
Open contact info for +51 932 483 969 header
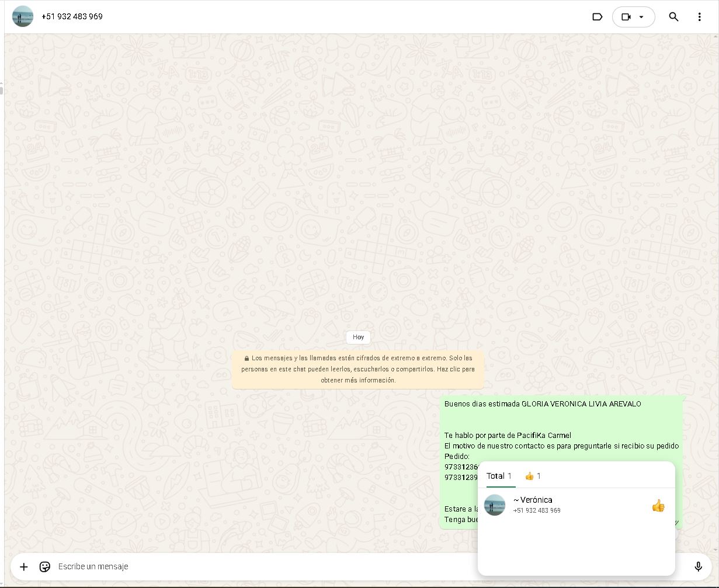pos(72,16)
